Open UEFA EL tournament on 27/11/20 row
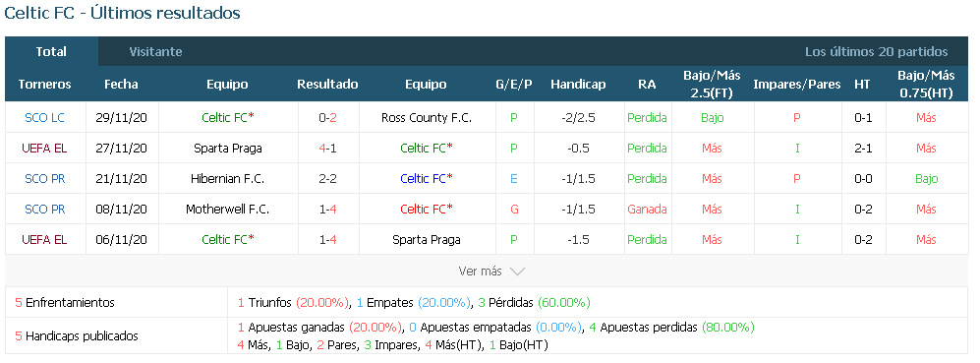This screenshot has height=363, width=980. 44,149
